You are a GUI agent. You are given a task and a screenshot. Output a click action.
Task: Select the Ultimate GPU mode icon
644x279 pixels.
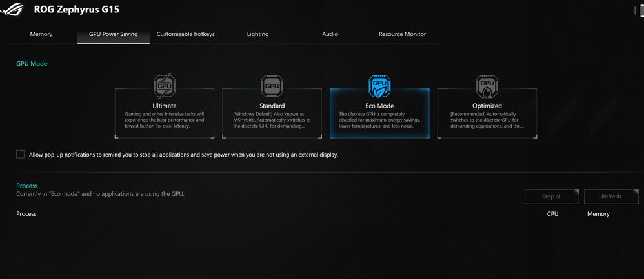coord(165,86)
